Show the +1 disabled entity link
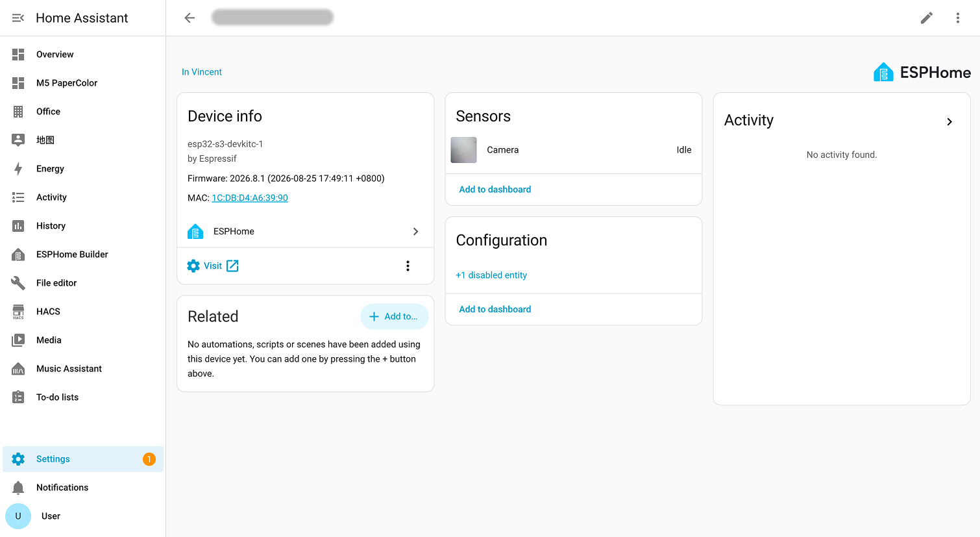Screen dimensions: 980x537 tap(491, 275)
